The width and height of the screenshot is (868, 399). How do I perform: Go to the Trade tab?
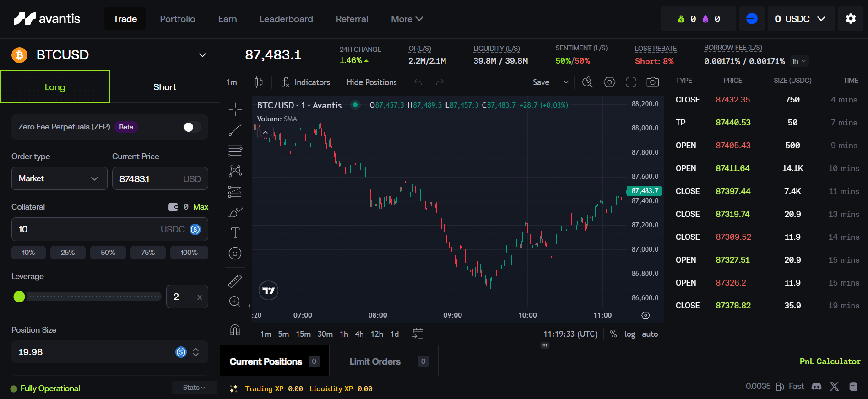point(125,19)
